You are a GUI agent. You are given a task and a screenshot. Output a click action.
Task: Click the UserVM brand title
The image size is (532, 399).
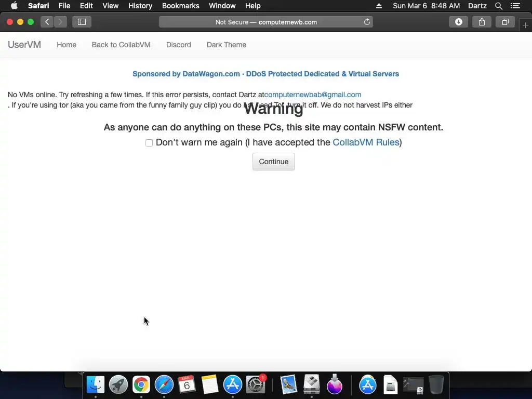click(x=24, y=45)
